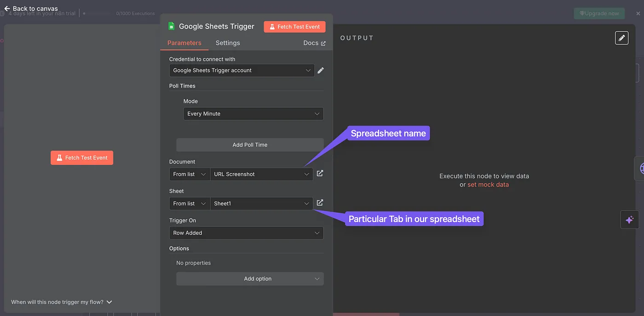Viewport: 644px width, 316px height.
Task: Switch to the Settings tab
Action: (228, 43)
